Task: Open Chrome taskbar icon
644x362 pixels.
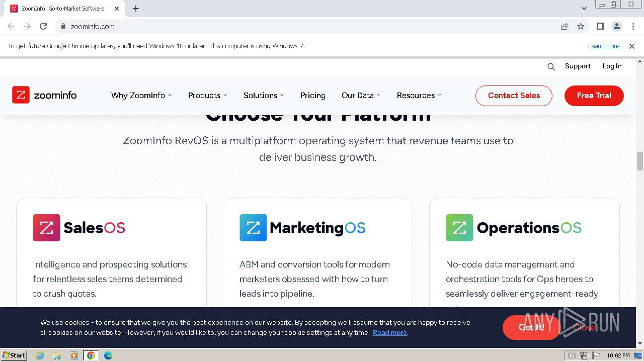Action: point(91,355)
